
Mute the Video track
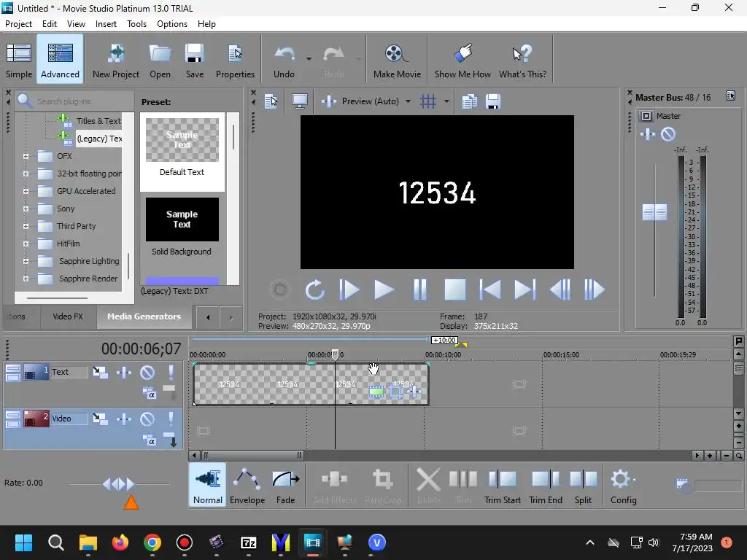point(147,419)
